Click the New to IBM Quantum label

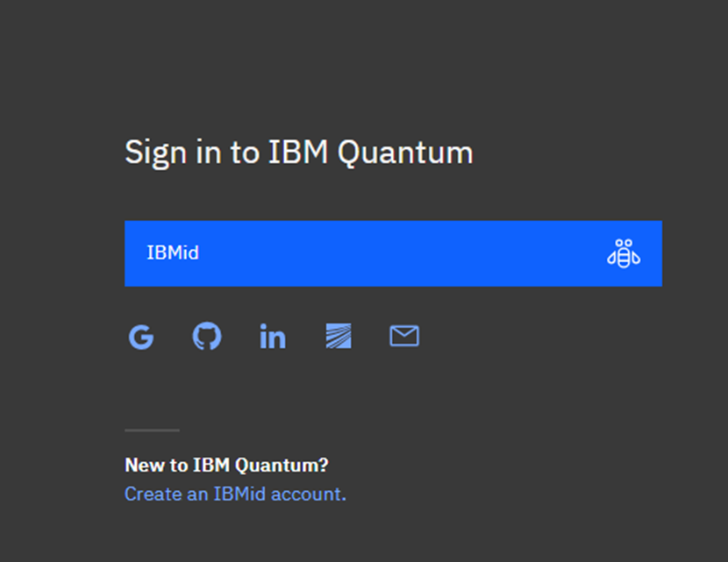click(226, 466)
